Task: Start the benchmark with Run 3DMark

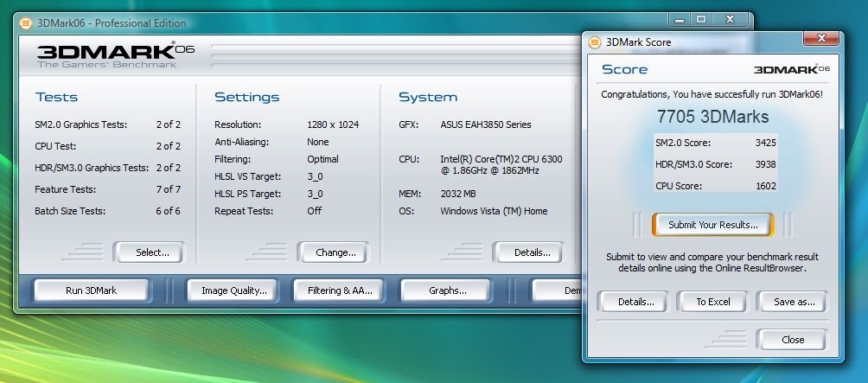Action: click(x=92, y=290)
